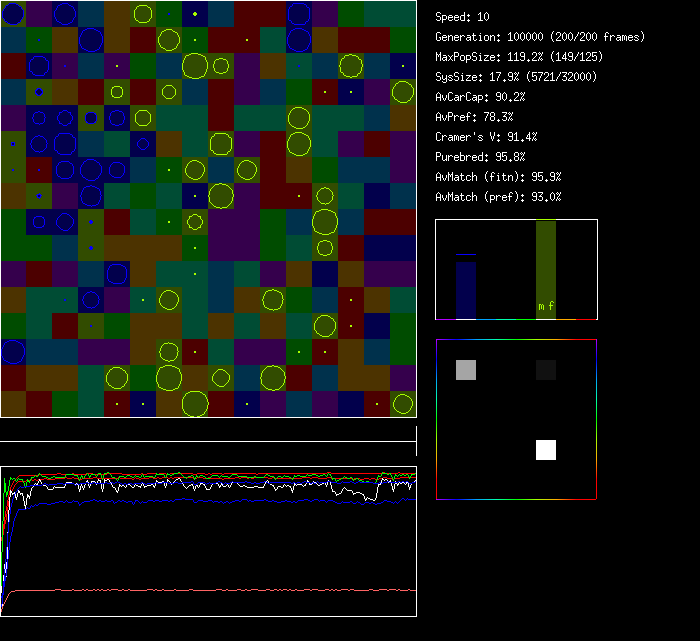Click the "m f" label in histogram
This screenshot has height=641, width=700.
[546, 307]
